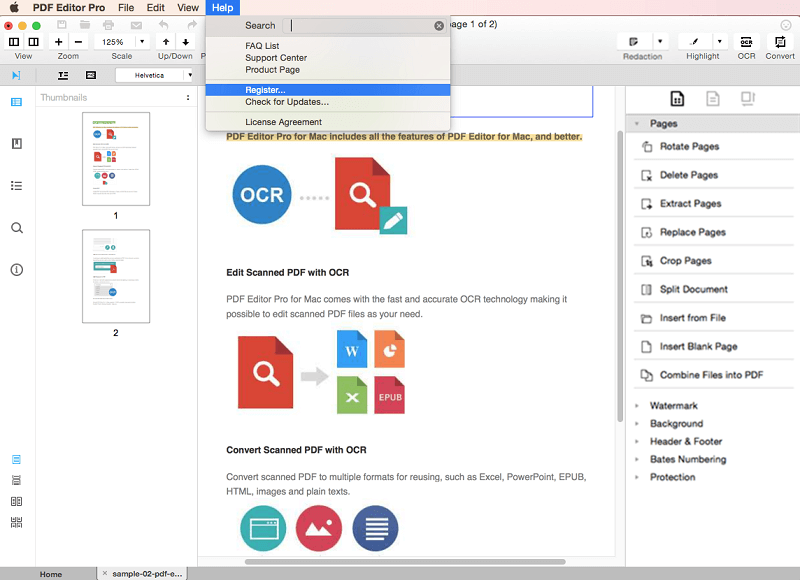Expand the Bates Numbering section
The image size is (800, 580).
tap(637, 460)
